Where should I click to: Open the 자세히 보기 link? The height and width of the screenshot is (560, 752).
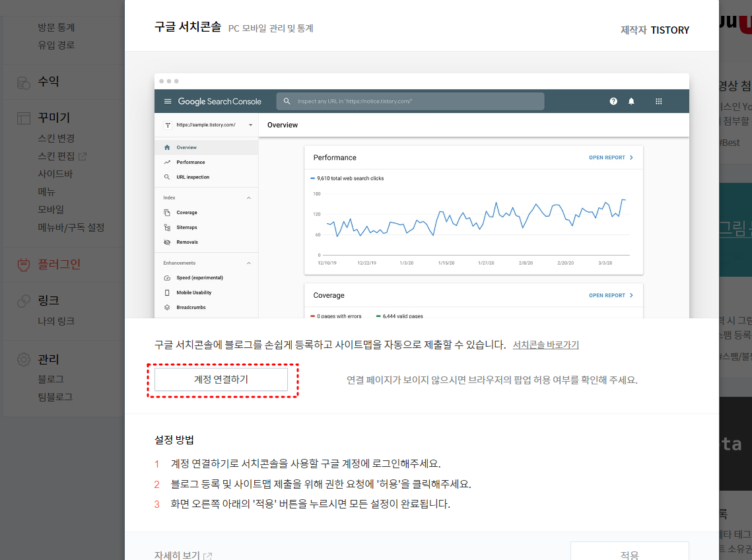point(177,555)
